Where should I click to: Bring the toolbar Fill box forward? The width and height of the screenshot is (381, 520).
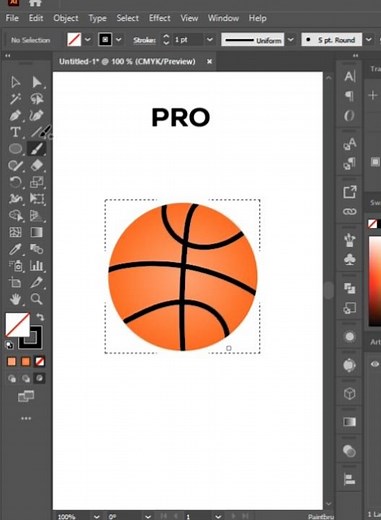pos(17,324)
